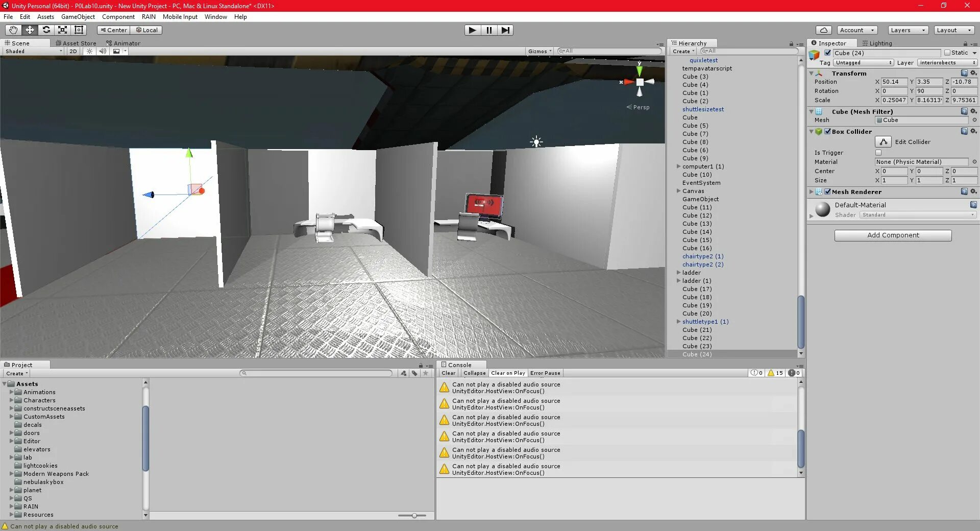Image resolution: width=980 pixels, height=531 pixels.
Task: Enable the Is Trigger checkbox
Action: point(878,153)
